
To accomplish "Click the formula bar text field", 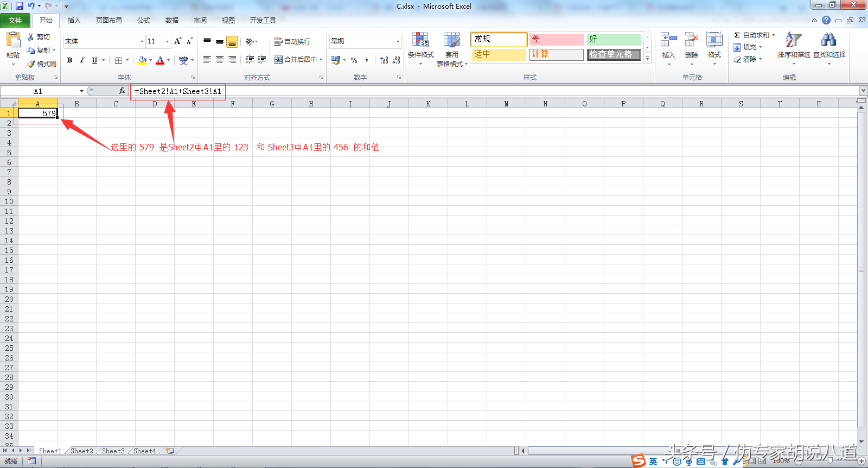I will point(494,91).
